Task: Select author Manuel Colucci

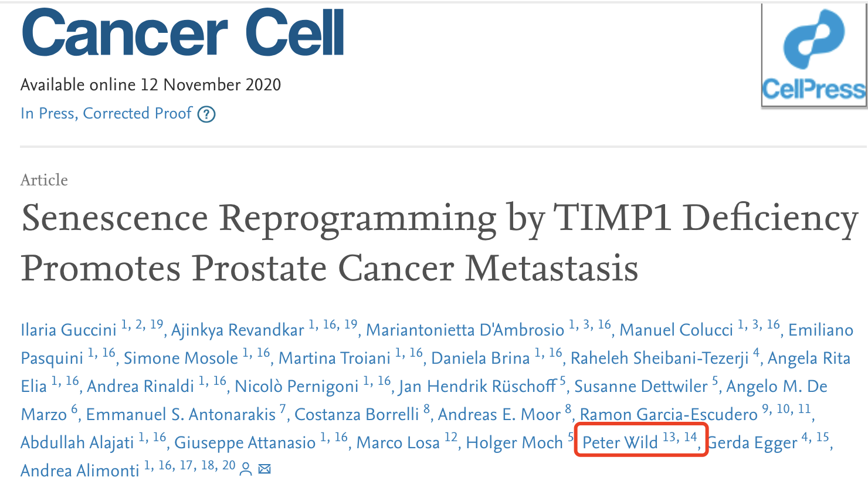Action: point(676,330)
